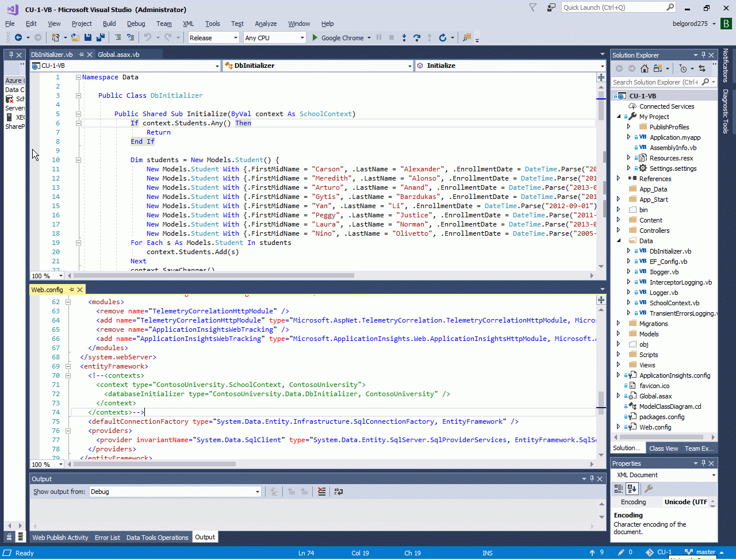736x560 pixels.
Task: Click the Search Solution Explorer field
Action: point(654,82)
